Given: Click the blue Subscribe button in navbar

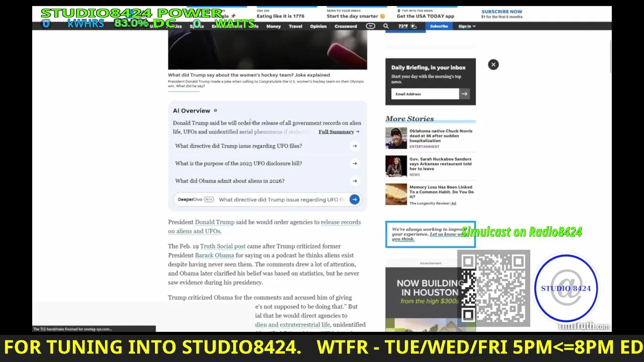Looking at the screenshot, I should coord(439,26).
